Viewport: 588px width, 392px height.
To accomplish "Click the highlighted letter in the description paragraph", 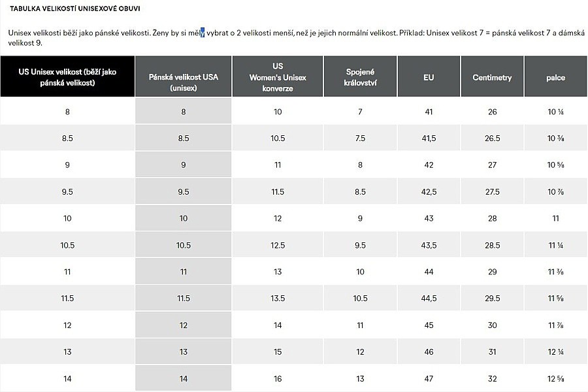I will tap(203, 32).
